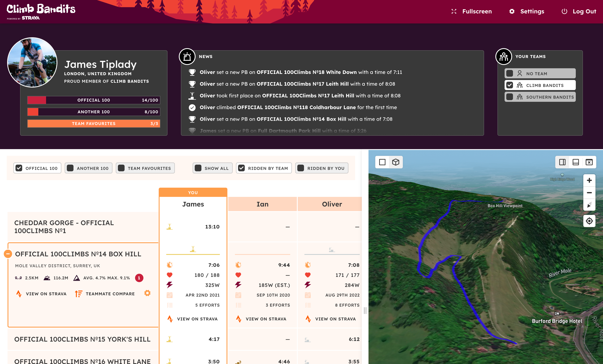Open Teammate Compare for Box Hill
603x364 pixels.
coord(105,294)
